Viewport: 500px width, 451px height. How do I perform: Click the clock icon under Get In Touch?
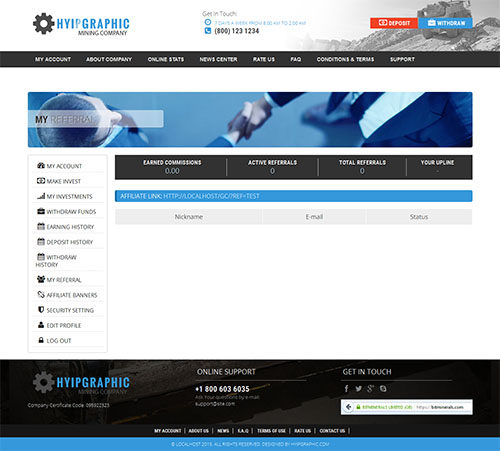(x=208, y=22)
